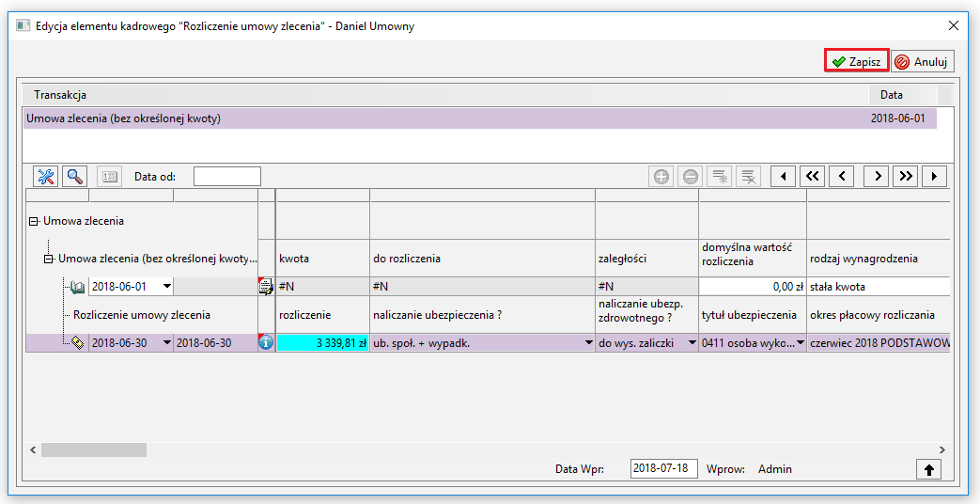The image size is (980, 504).
Task: Jump to last record arrow button
Action: 934,177
